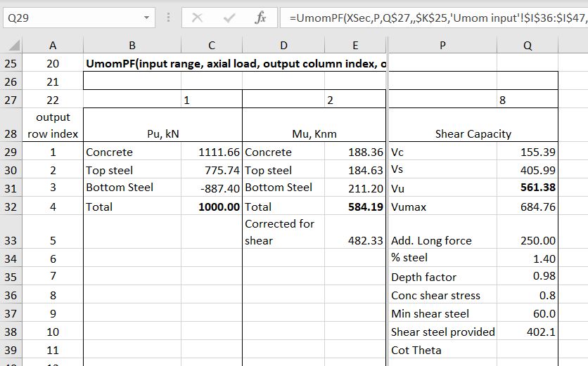Click the Shear Capacity heading cell

pos(473,133)
